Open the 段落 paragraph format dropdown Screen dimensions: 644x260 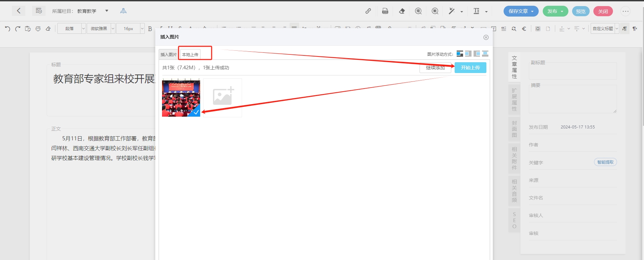point(72,29)
